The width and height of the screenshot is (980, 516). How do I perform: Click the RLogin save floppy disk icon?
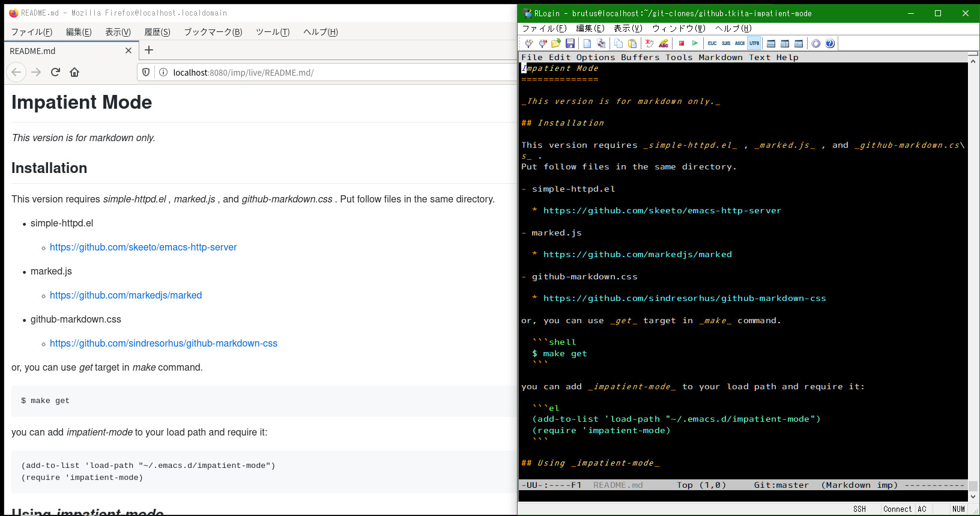(570, 43)
